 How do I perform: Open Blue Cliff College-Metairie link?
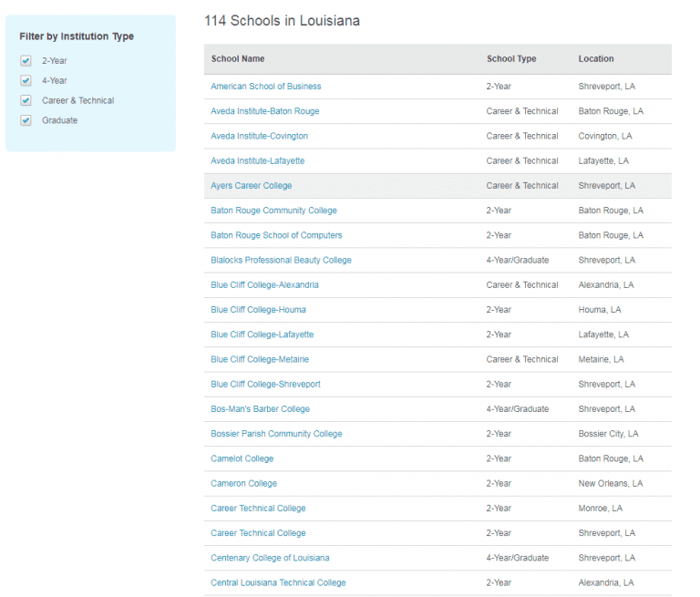pyautogui.click(x=260, y=359)
